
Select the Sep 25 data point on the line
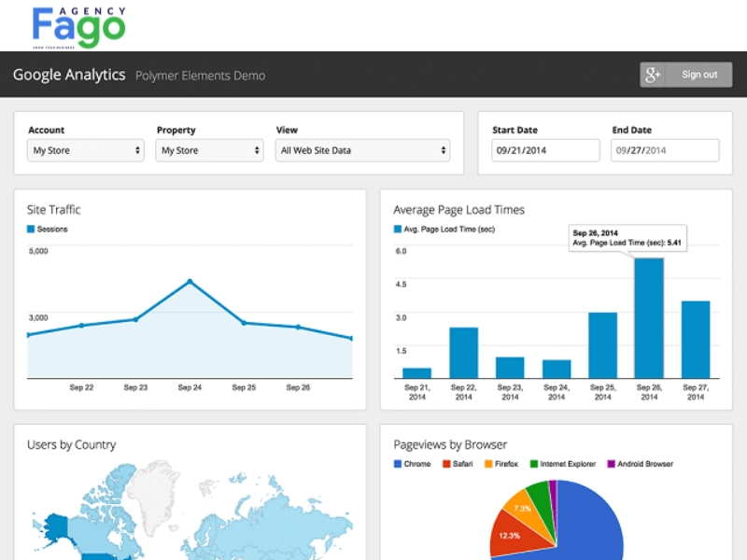point(244,323)
